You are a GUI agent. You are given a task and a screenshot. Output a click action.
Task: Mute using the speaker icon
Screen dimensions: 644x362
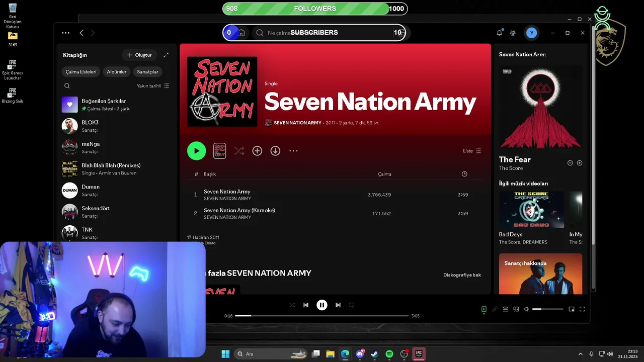(526, 309)
